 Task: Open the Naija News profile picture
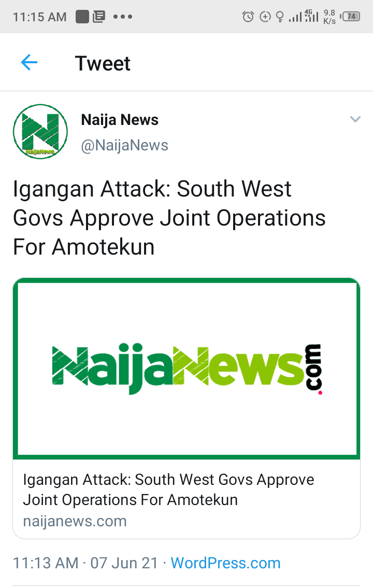pos(40,132)
